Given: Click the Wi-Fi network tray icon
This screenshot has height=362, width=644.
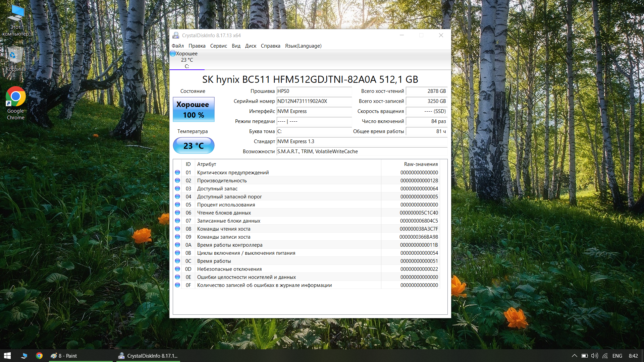Looking at the screenshot, I should [x=605, y=356].
